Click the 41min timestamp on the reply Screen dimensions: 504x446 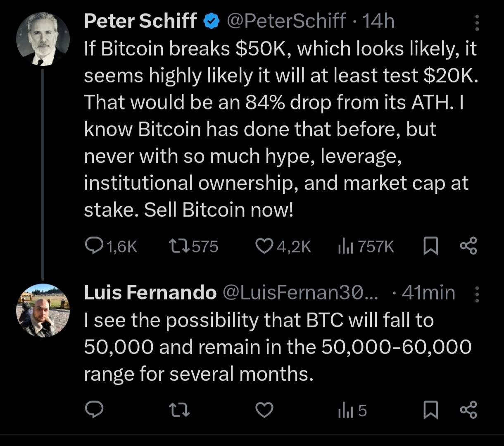428,293
